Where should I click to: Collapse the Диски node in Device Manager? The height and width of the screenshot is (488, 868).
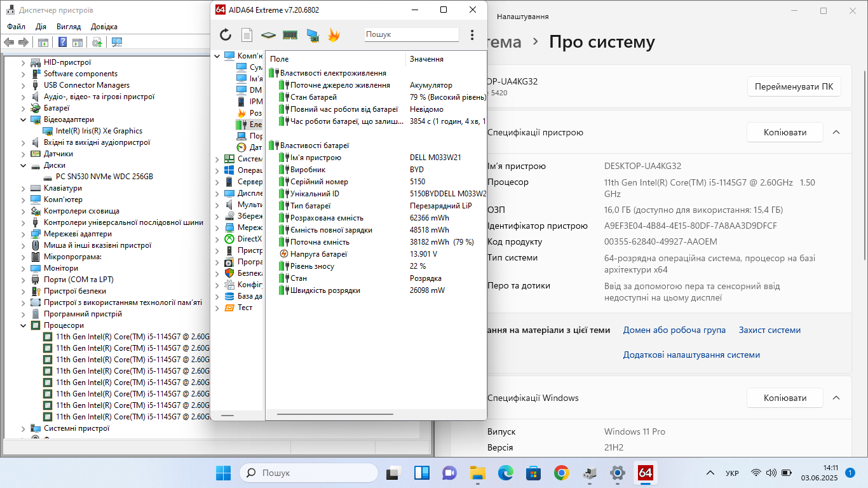point(24,165)
